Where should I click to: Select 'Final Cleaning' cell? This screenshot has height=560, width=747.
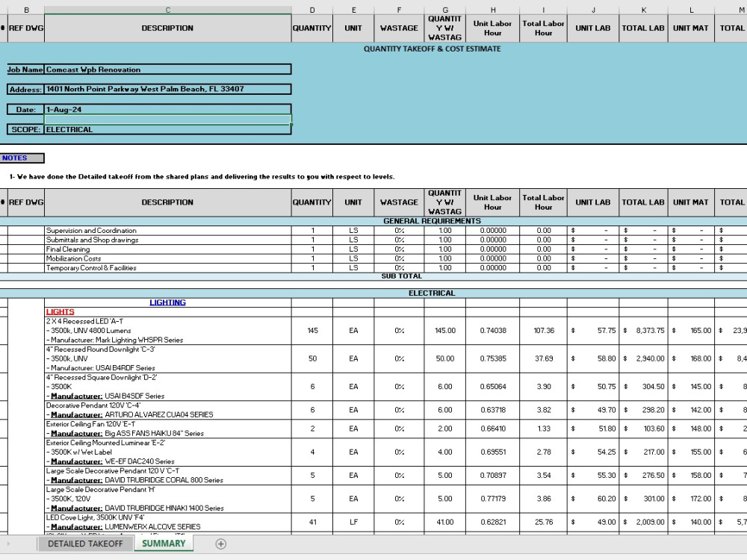(167, 249)
